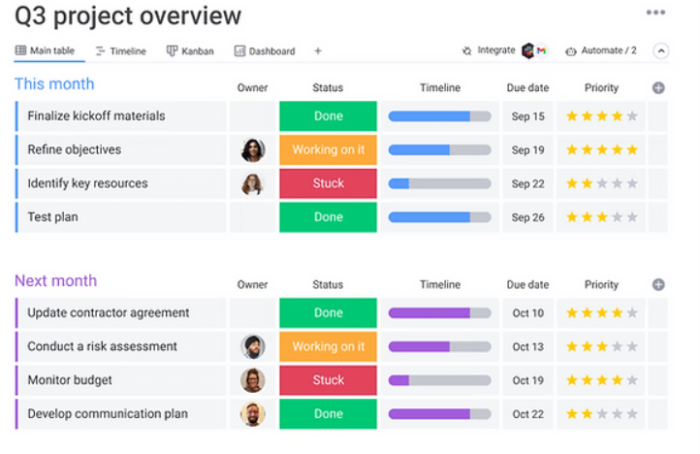
Task: Change Working on it status for Refine objectives
Action: pyautogui.click(x=328, y=150)
